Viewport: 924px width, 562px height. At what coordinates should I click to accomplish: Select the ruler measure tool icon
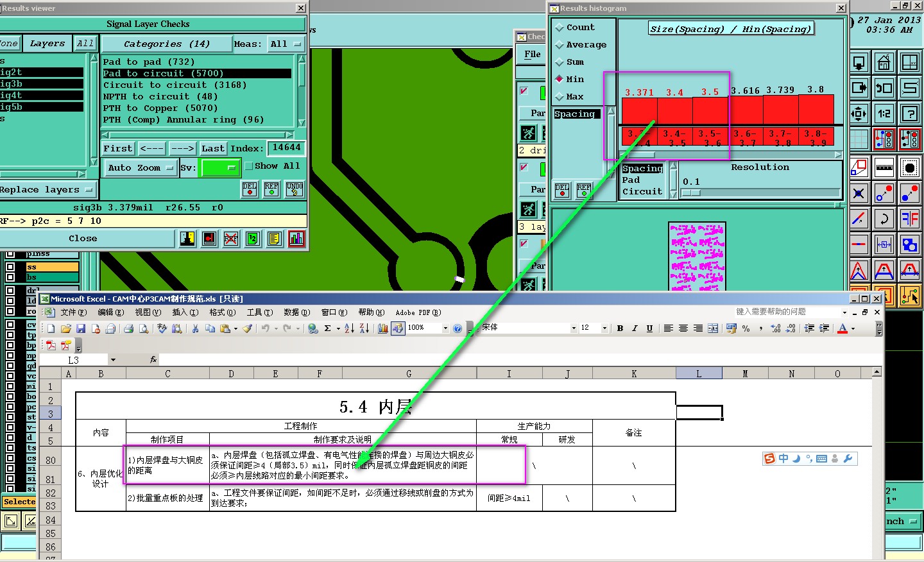[884, 167]
